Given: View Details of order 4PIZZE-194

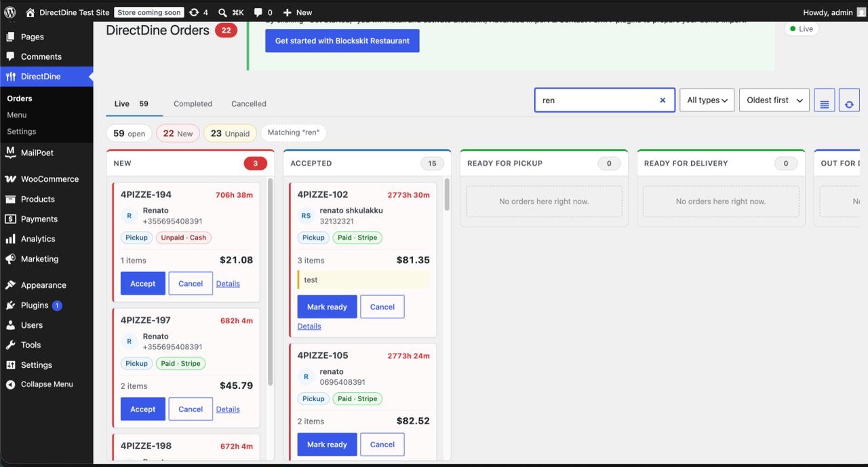Looking at the screenshot, I should click(228, 284).
